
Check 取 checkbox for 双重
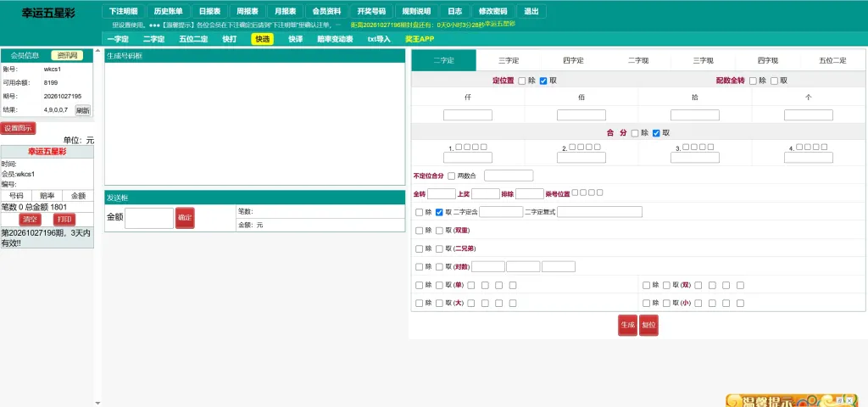[x=440, y=231]
